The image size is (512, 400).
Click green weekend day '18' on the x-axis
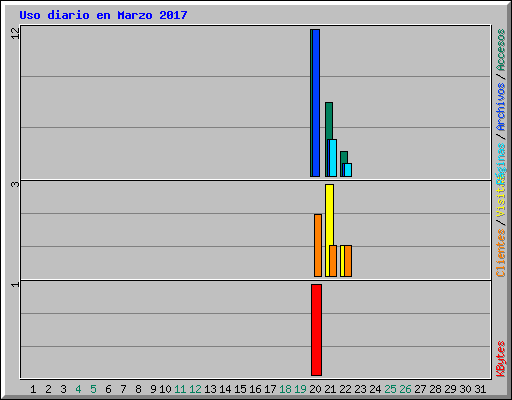pyautogui.click(x=285, y=389)
